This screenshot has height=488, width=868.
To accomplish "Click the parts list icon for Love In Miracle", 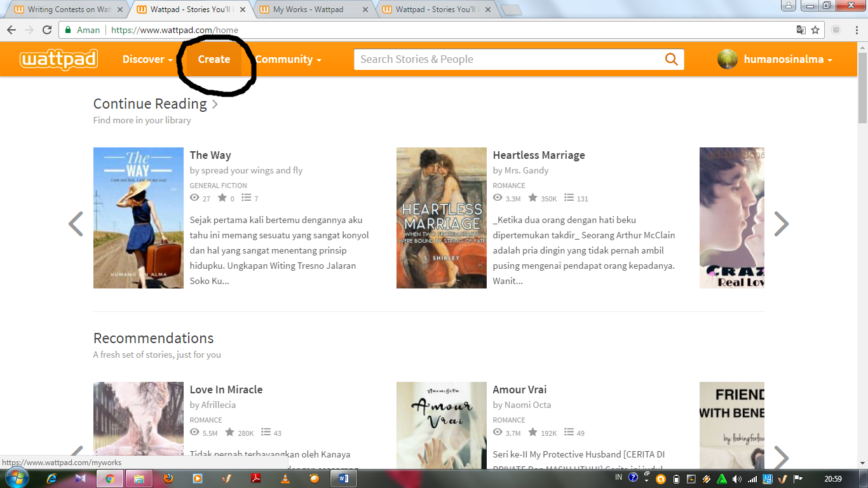I will coord(266,432).
